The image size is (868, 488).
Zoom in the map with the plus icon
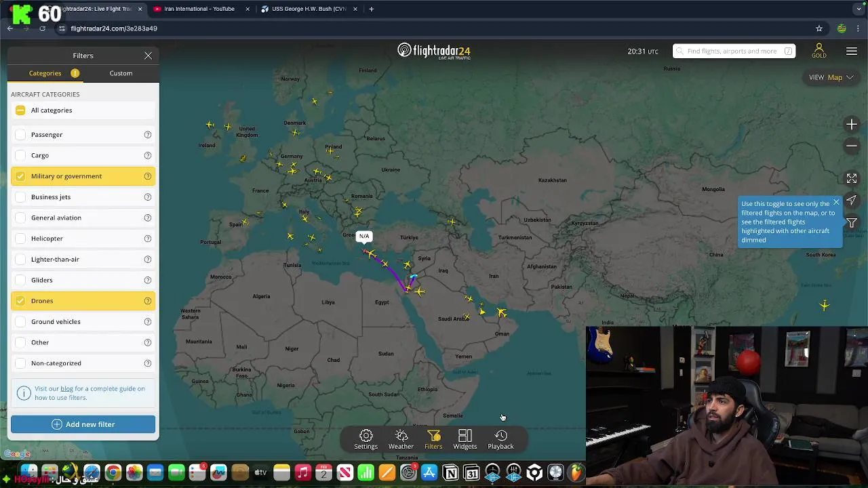852,124
